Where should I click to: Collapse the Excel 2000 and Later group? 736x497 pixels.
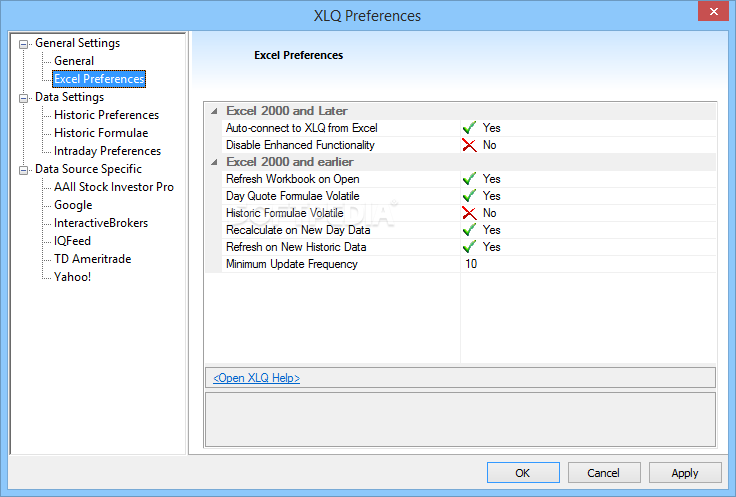click(x=214, y=111)
